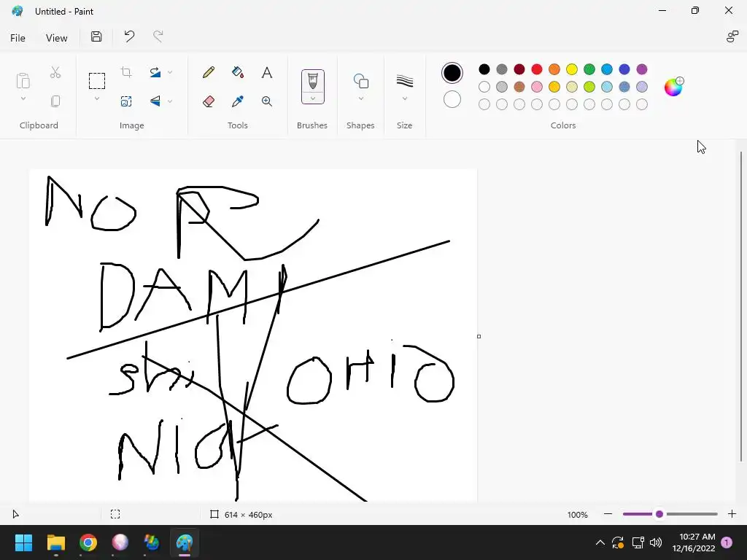This screenshot has width=747, height=560.
Task: Open the Shapes gallery icon
Action: click(x=360, y=81)
